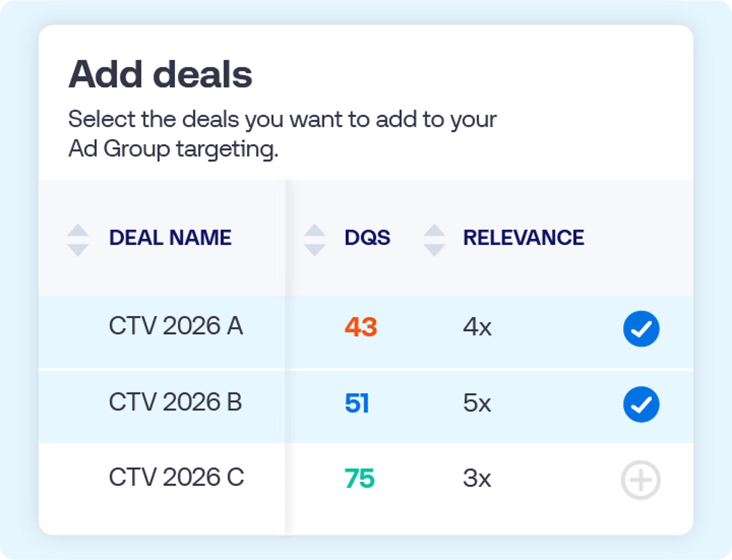Image resolution: width=732 pixels, height=560 pixels.
Task: Click the RELEVANCE column header
Action: point(523,237)
